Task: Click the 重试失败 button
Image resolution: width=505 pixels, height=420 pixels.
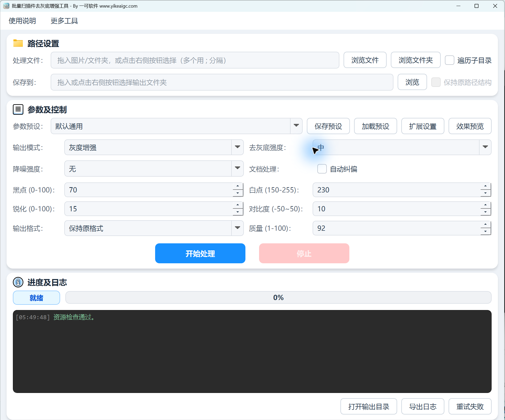Action: pyautogui.click(x=470, y=407)
